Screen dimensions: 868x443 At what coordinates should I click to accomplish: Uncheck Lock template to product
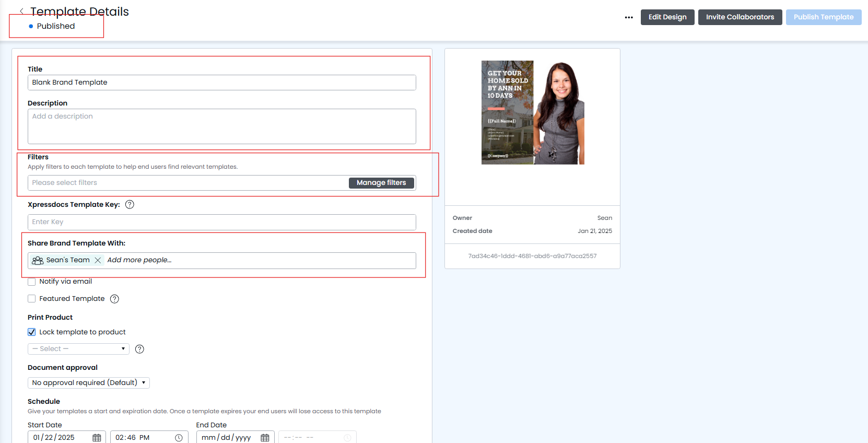pos(32,332)
